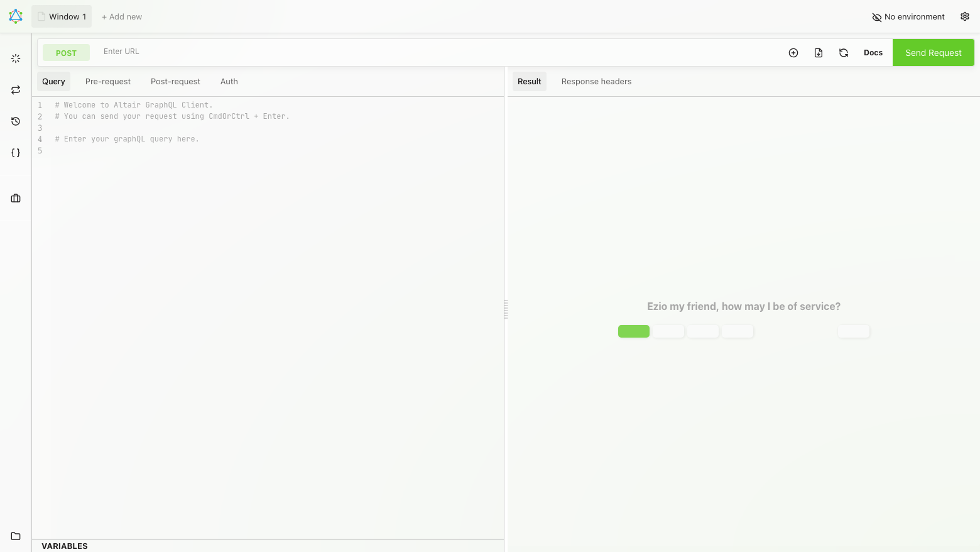Click the circled plus icon in URL bar

point(793,53)
